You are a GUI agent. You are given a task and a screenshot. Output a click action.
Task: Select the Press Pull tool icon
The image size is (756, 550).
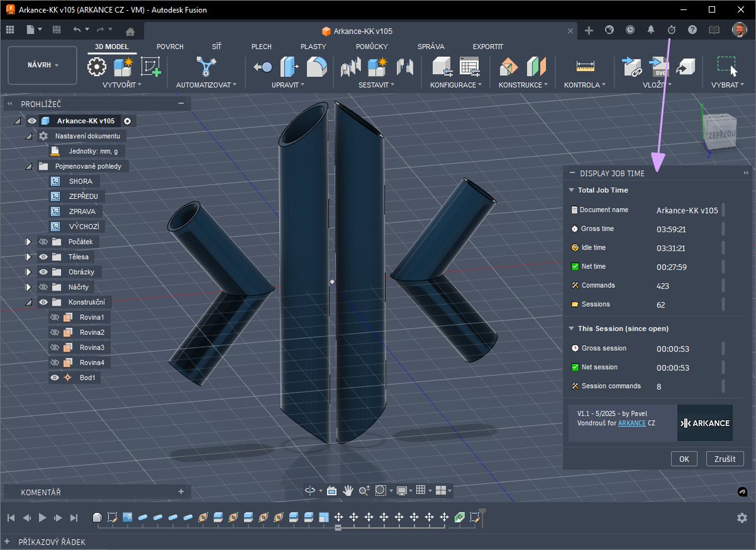[290, 67]
